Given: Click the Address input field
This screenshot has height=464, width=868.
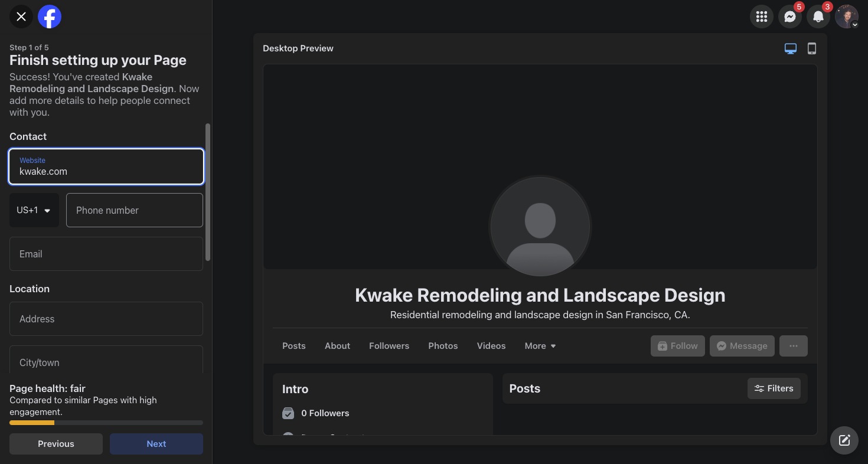Looking at the screenshot, I should 106,319.
